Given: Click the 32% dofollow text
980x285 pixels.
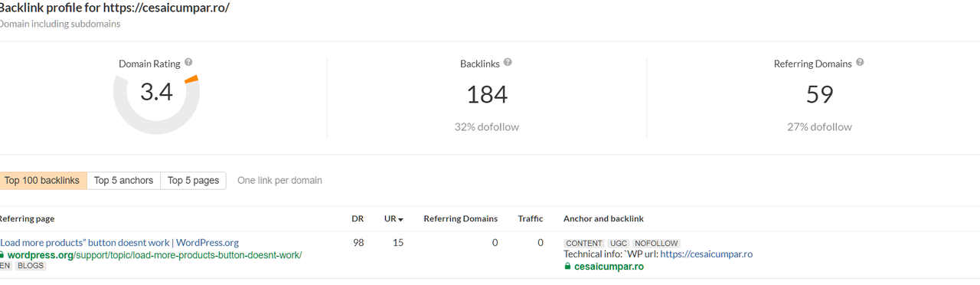Looking at the screenshot, I should click(487, 127).
